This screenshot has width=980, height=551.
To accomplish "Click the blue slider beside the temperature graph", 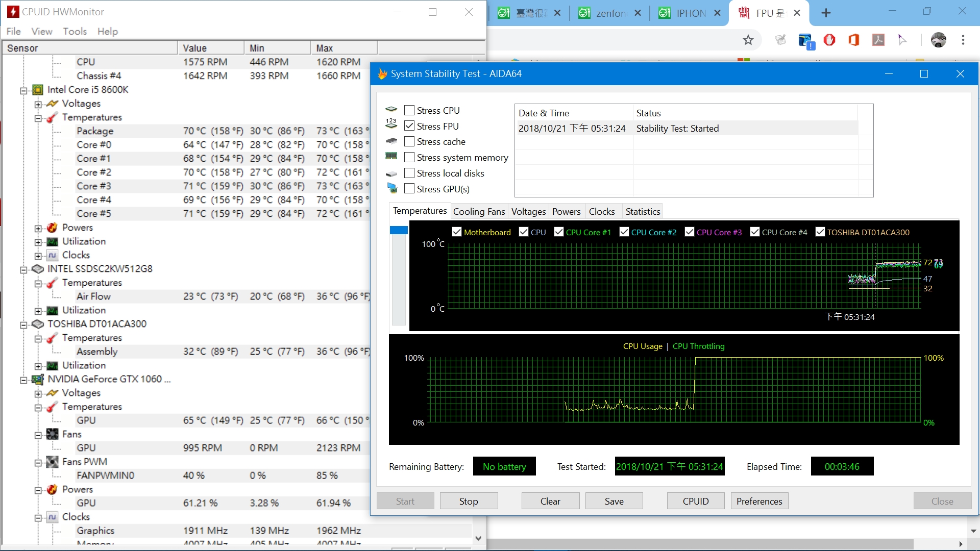I will pyautogui.click(x=399, y=230).
